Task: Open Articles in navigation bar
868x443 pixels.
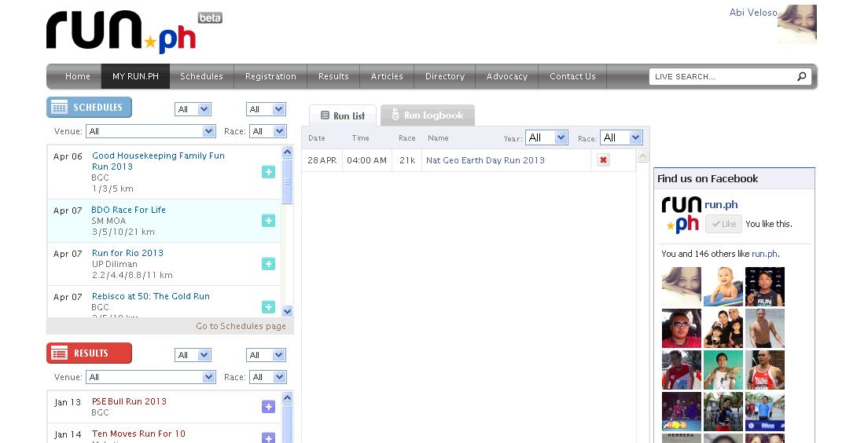Action: click(387, 76)
